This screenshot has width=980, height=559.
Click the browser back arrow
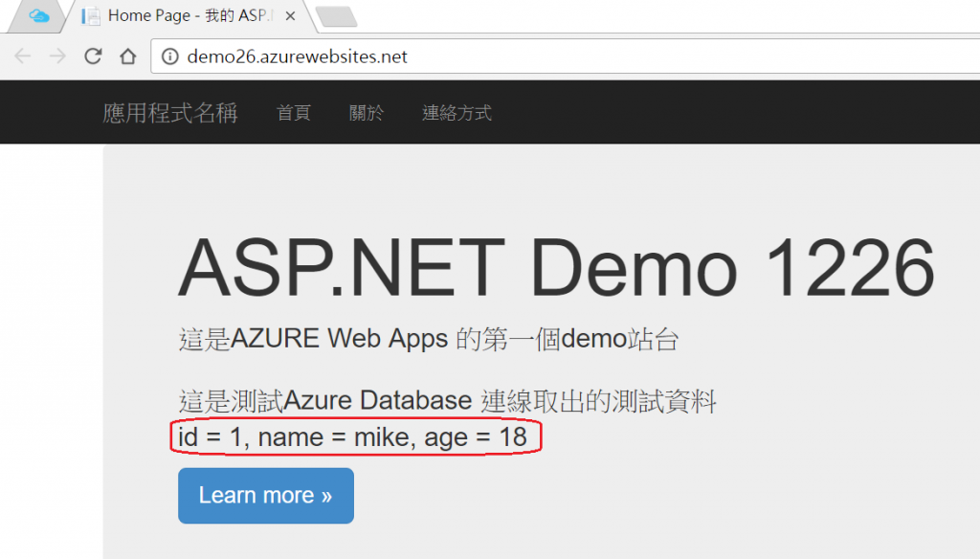coord(23,56)
